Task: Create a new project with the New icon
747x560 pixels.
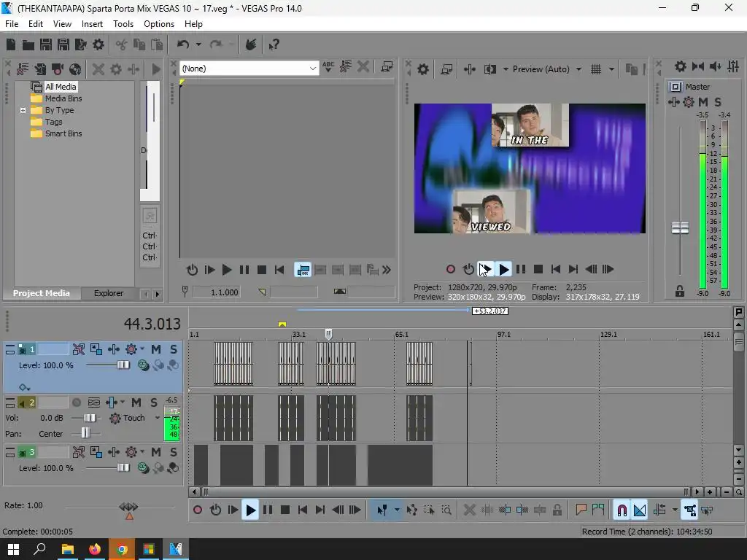Action: (x=11, y=44)
